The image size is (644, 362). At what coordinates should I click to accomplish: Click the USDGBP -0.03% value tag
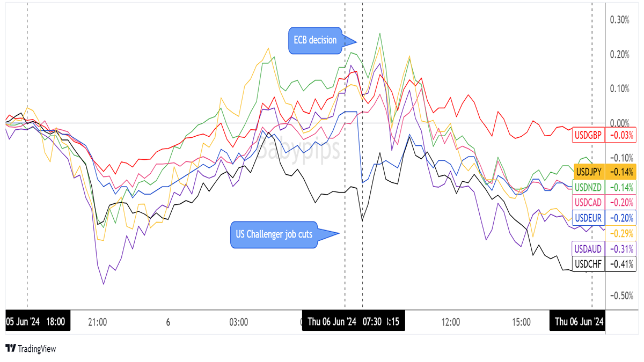620,134
